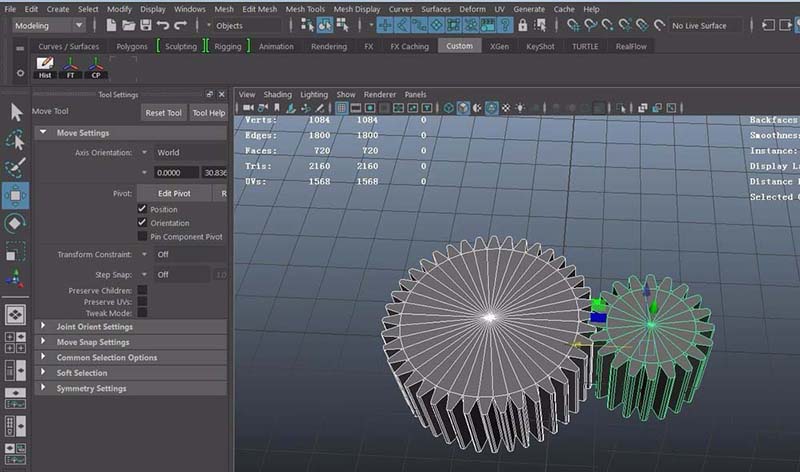Enable the Preserve UVs checkbox
Image resolution: width=800 pixels, height=472 pixels.
(x=142, y=301)
